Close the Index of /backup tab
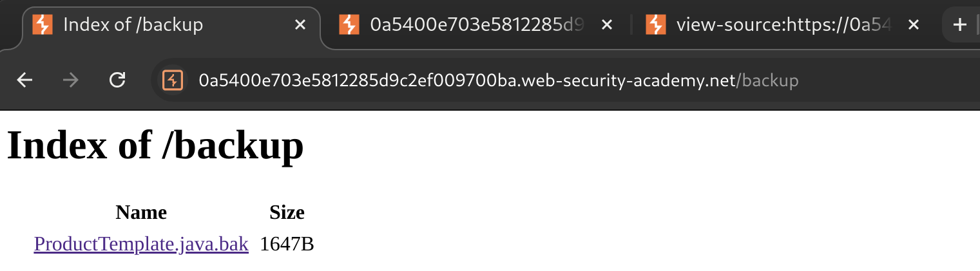The image size is (980, 271). [300, 25]
